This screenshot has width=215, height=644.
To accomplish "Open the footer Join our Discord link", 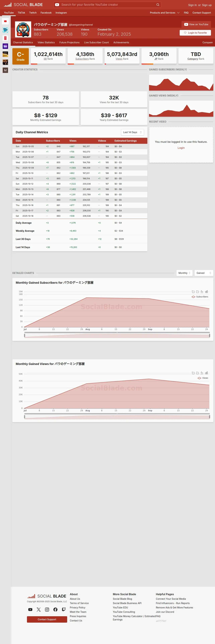I will (165, 612).
